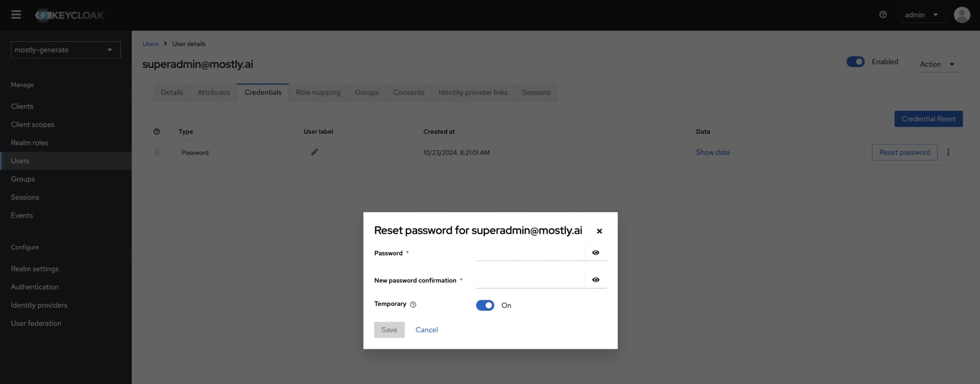Screen dimensions: 980x384
Task: Open the hamburger navigation menu
Action: pos(16,15)
